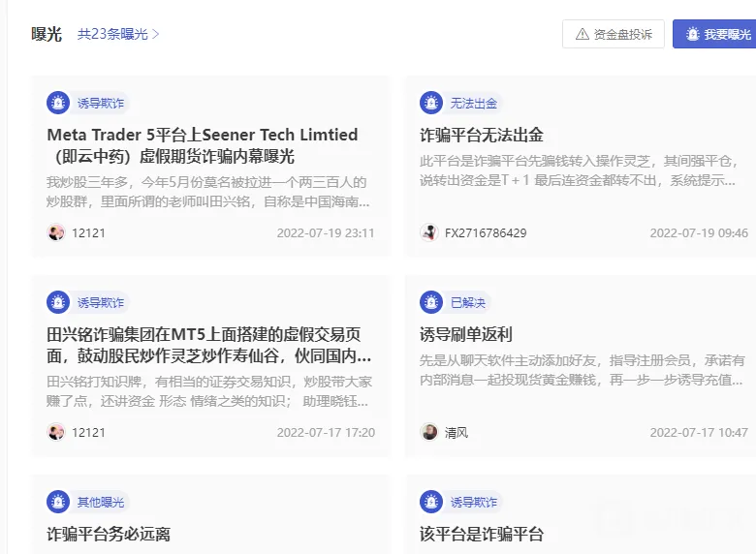Select 诱导欺诈 tag on 田兴铭诈骗集团 card
Image resolution: width=756 pixels, height=554 pixels.
point(101,302)
